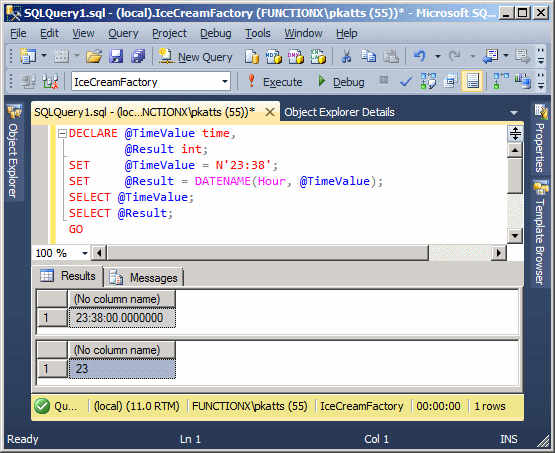
Task: Click the Change Connection icon
Action: (x=50, y=82)
